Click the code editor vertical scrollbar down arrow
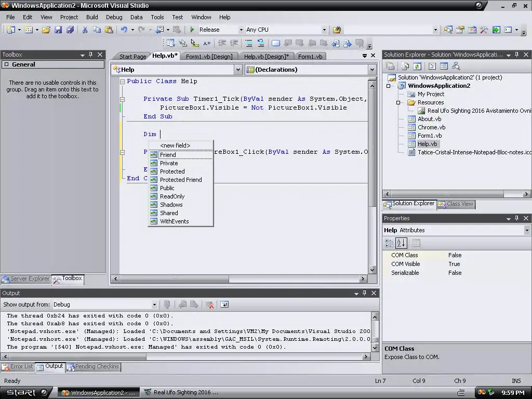This screenshot has height=399, width=532. click(x=372, y=270)
